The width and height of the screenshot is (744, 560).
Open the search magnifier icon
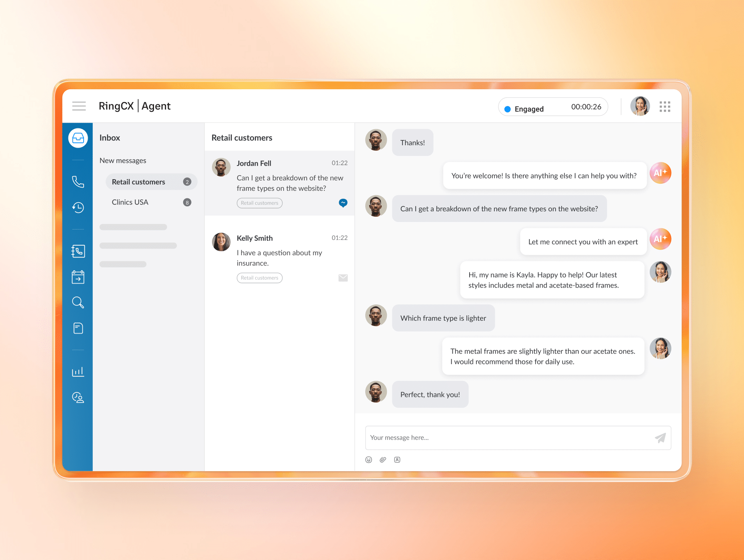78,302
